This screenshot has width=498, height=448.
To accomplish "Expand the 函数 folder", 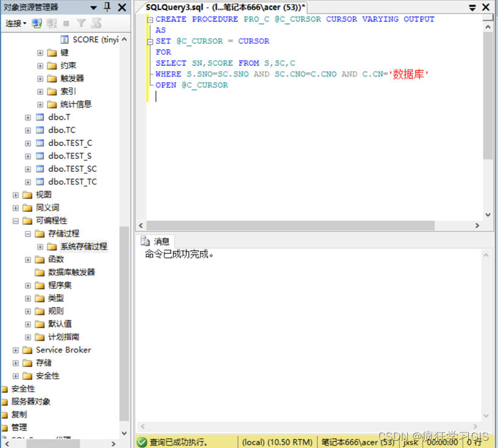I will click(28, 260).
